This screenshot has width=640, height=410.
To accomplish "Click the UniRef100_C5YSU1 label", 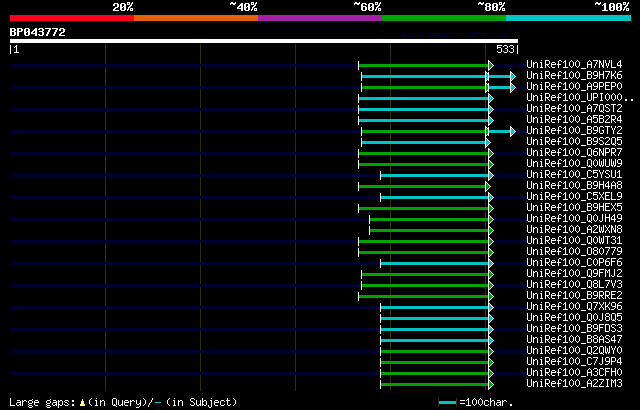I will pos(574,175).
